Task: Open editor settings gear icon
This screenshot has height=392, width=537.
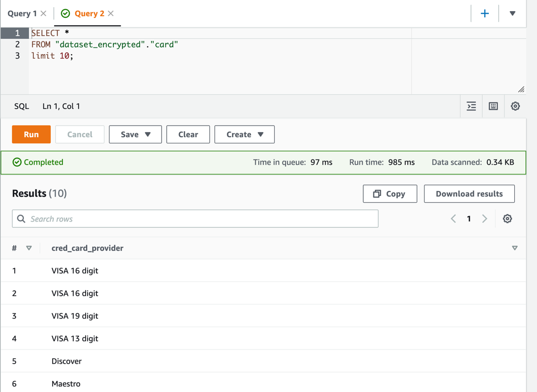Action: [515, 106]
